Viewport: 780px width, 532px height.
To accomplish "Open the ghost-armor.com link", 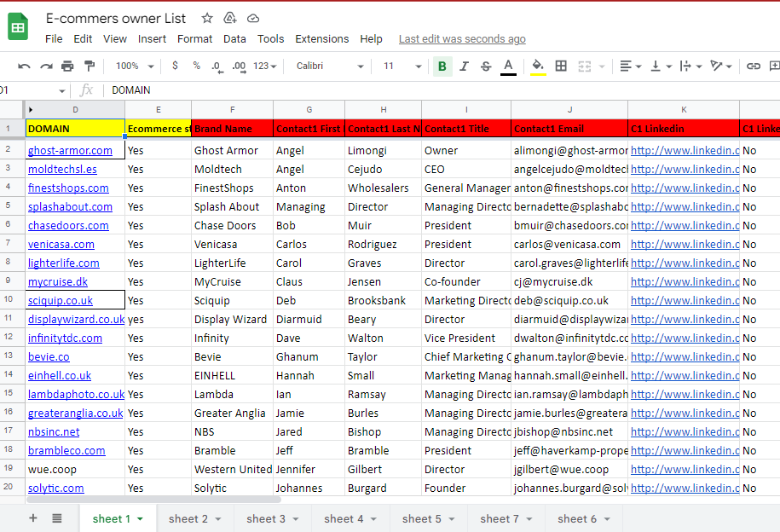I will point(70,150).
